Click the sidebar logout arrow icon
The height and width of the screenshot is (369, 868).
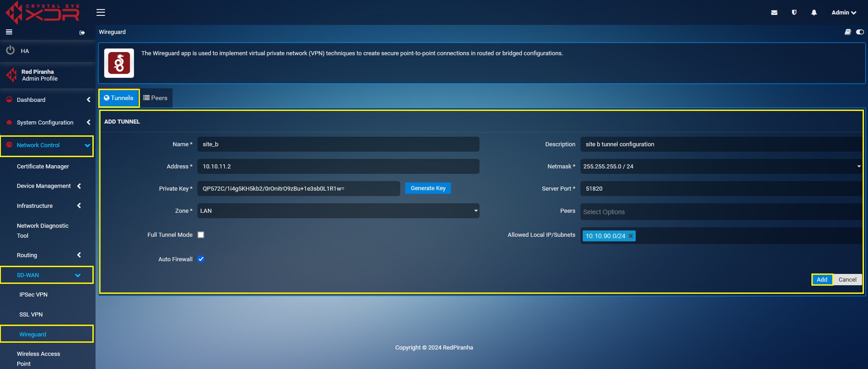pos(82,33)
